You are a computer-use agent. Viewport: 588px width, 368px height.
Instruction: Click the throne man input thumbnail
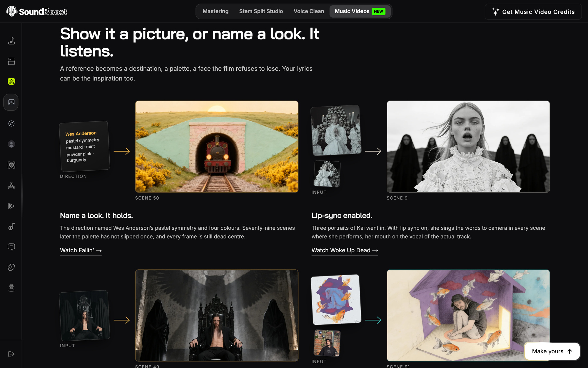click(85, 315)
